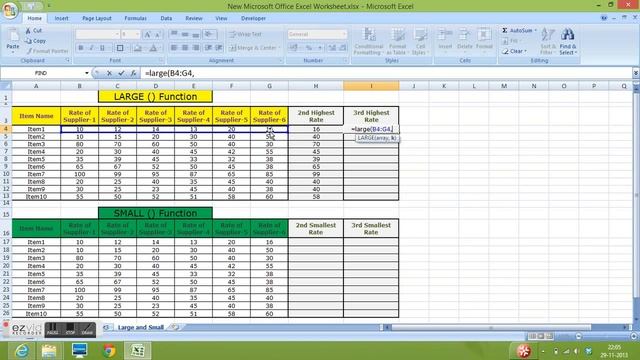Click the Orientation icon

210,34
